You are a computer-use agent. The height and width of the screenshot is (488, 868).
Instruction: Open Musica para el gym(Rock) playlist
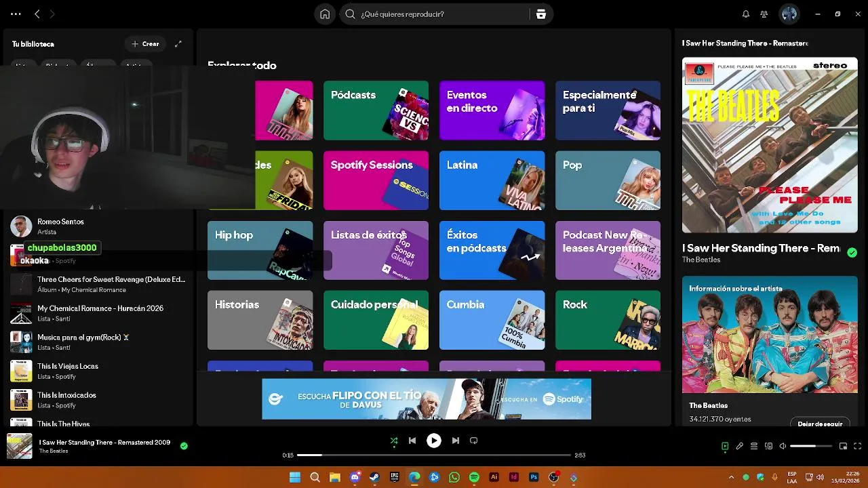coord(98,342)
